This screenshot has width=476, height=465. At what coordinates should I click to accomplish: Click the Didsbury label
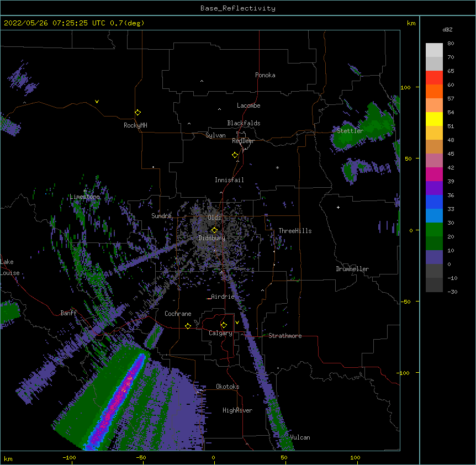click(211, 238)
